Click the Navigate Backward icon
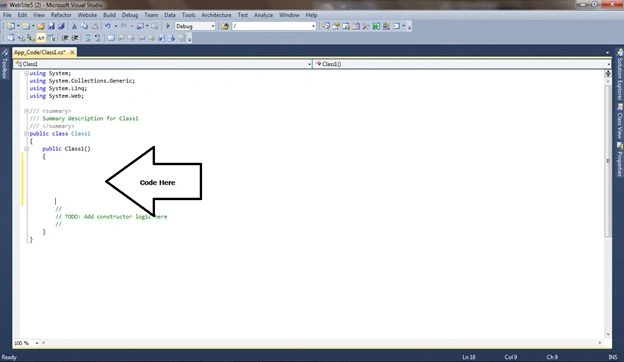This screenshot has width=624, height=362. [x=140, y=26]
